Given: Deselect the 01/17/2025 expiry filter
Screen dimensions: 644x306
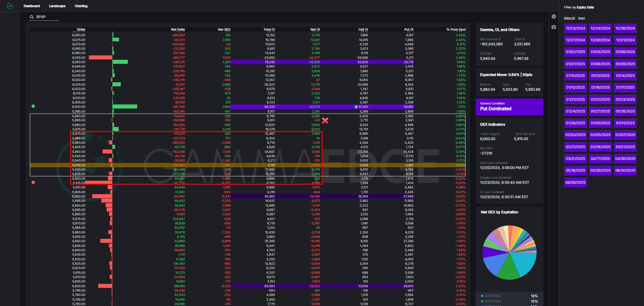Looking at the screenshot, I should point(625,87).
